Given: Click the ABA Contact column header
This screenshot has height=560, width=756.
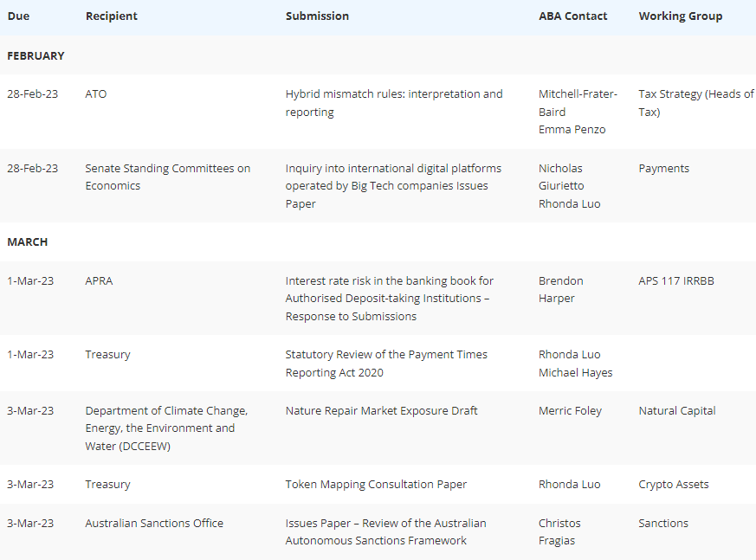Looking at the screenshot, I should point(572,16).
